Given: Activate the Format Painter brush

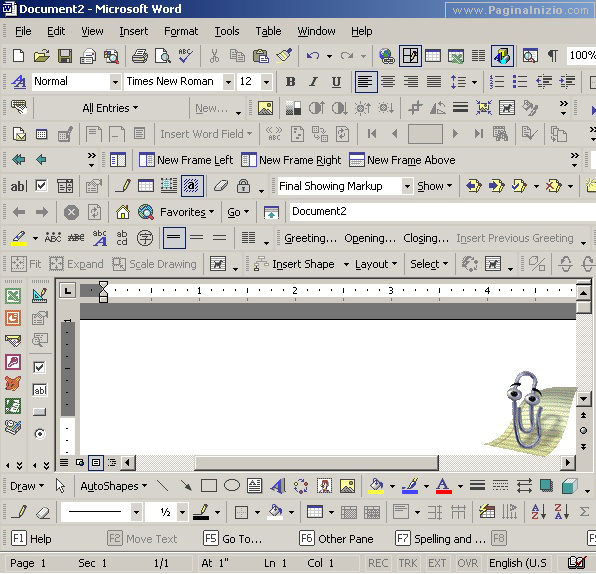Looking at the screenshot, I should [284, 56].
